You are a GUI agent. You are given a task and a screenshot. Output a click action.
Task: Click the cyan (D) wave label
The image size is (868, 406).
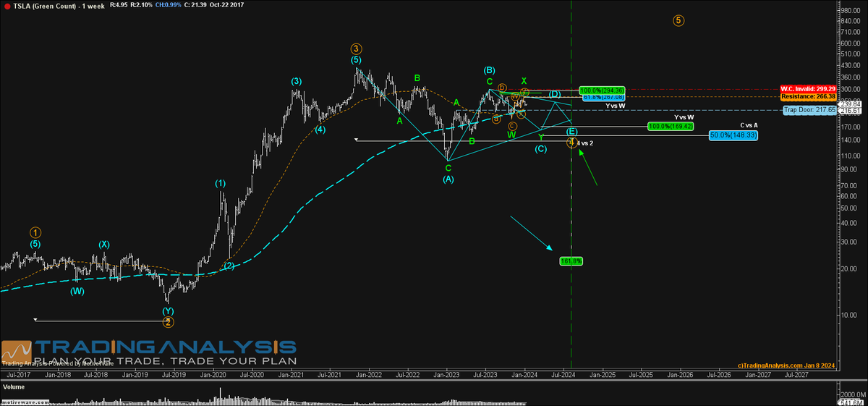tap(555, 95)
